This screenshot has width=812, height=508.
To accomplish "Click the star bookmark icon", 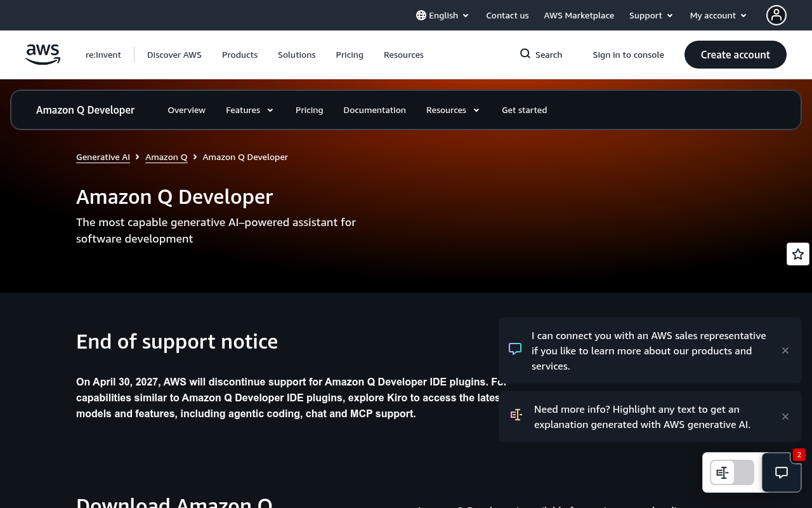I will click(798, 254).
